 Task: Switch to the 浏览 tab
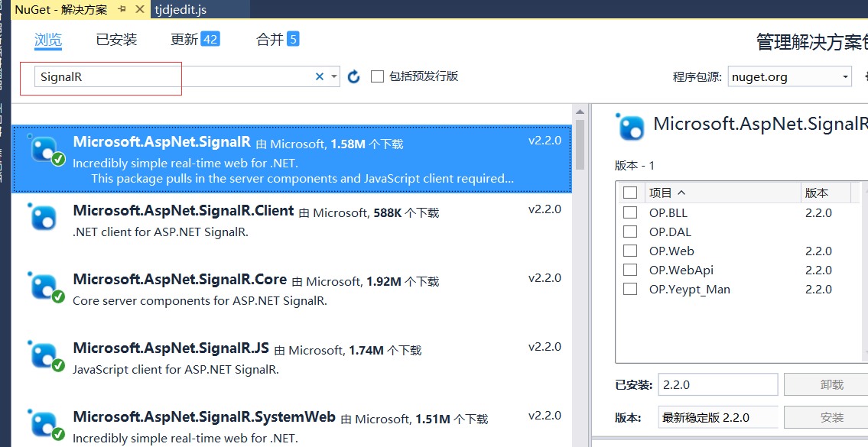tap(48, 39)
